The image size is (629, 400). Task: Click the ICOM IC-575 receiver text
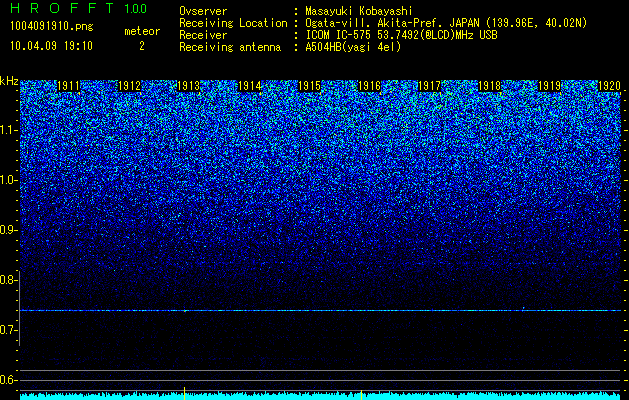pos(401,35)
